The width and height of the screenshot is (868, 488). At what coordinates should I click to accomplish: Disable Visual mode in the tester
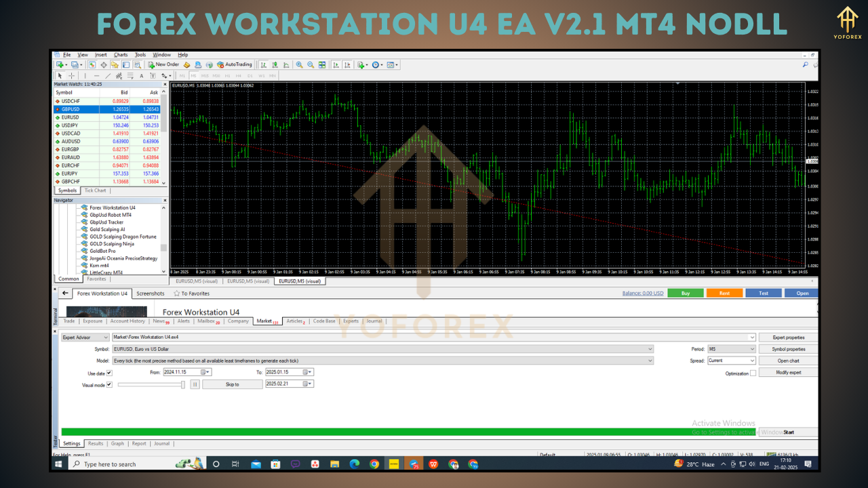pos(108,384)
